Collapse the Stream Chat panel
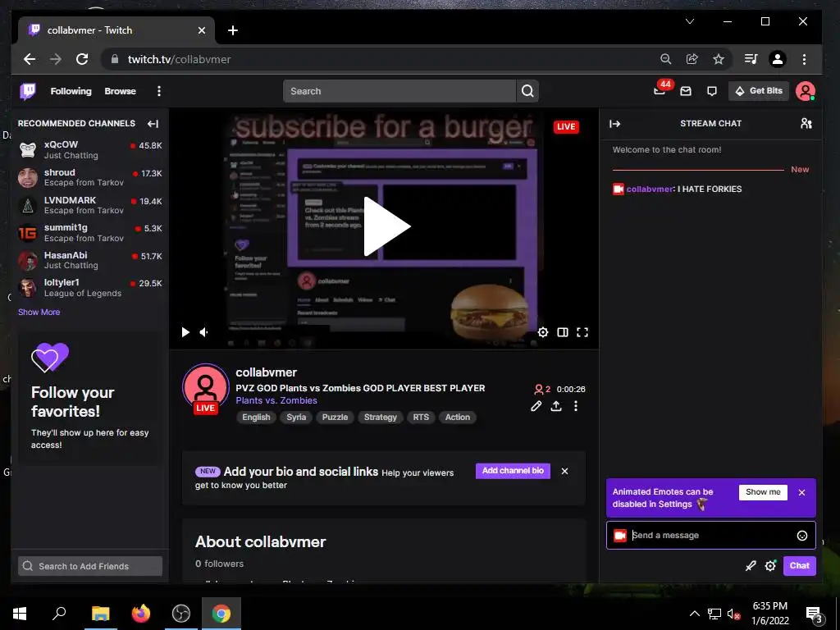 pyautogui.click(x=615, y=124)
